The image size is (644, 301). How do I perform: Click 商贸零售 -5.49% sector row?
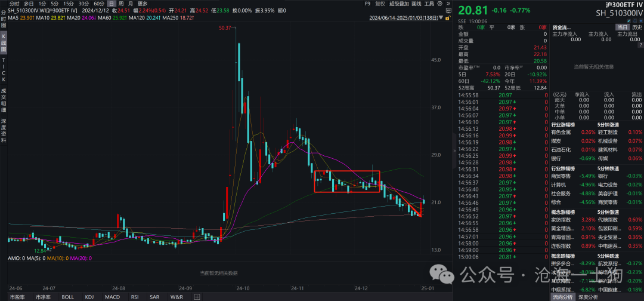pos(573,176)
